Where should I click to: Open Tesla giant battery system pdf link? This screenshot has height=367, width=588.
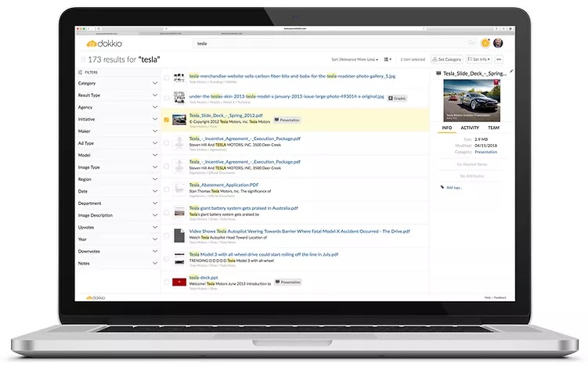(243, 208)
